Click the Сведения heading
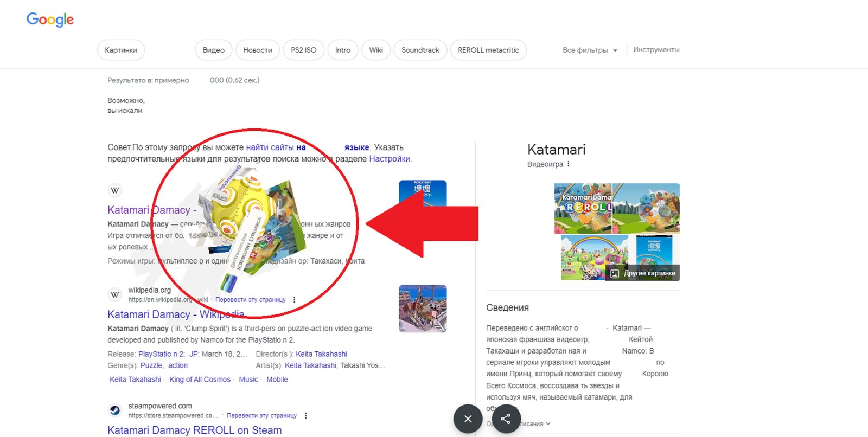This screenshot has width=868, height=437. [x=507, y=308]
